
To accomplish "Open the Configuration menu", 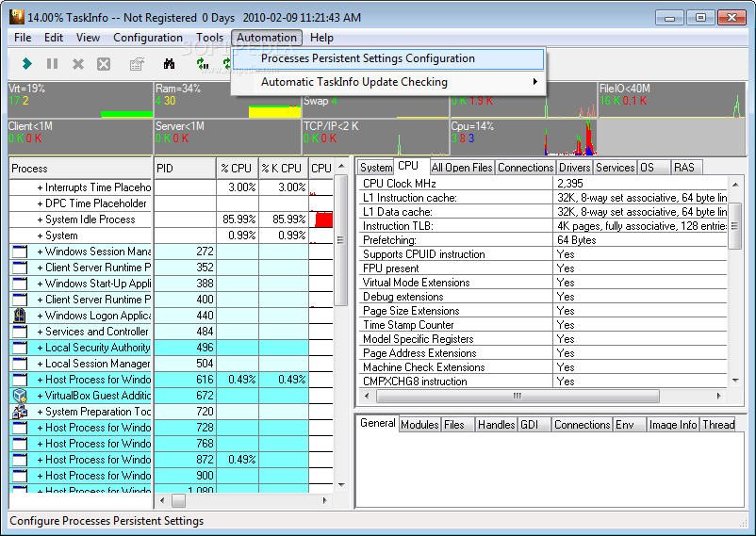I will tap(148, 38).
